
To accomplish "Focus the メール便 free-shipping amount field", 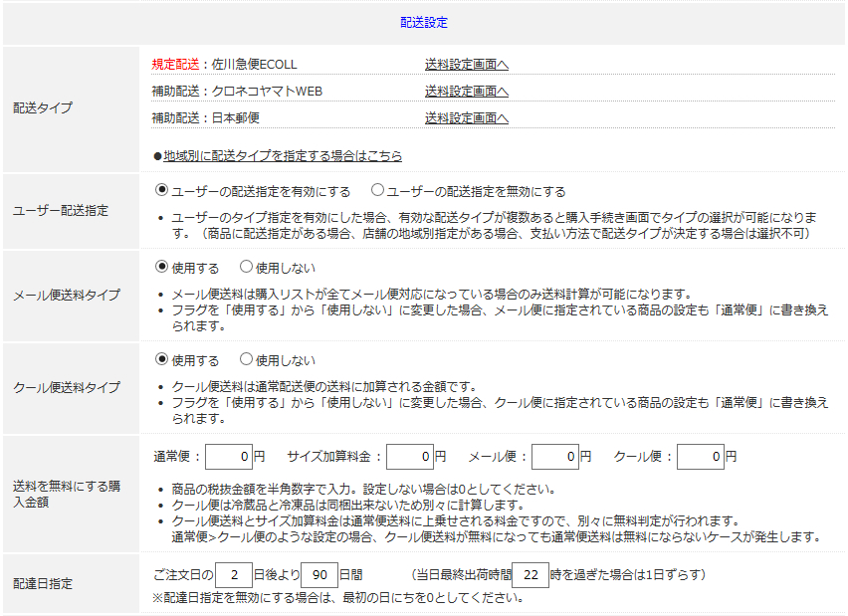I will tap(555, 457).
